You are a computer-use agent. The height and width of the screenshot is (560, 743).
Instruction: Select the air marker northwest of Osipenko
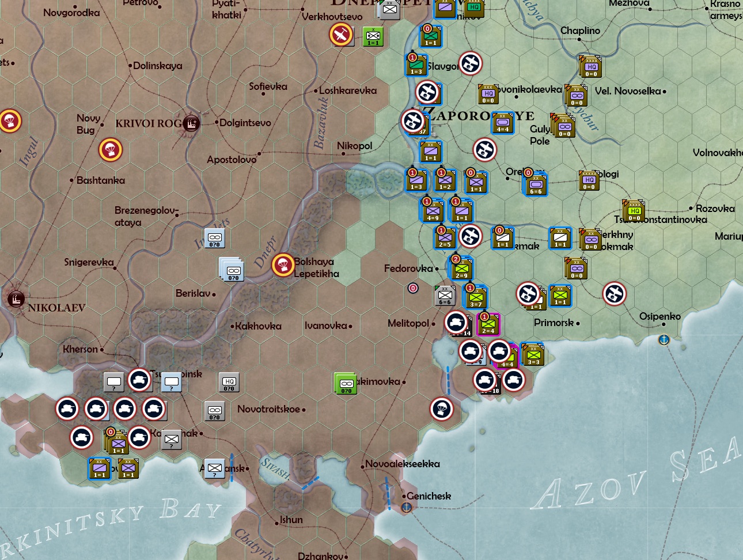[x=614, y=294]
